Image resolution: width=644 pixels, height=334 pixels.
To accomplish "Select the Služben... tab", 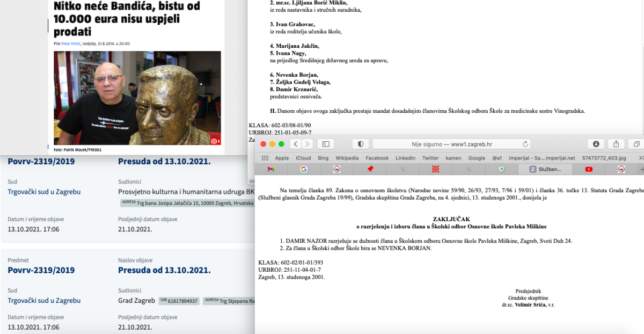I will click(545, 169).
